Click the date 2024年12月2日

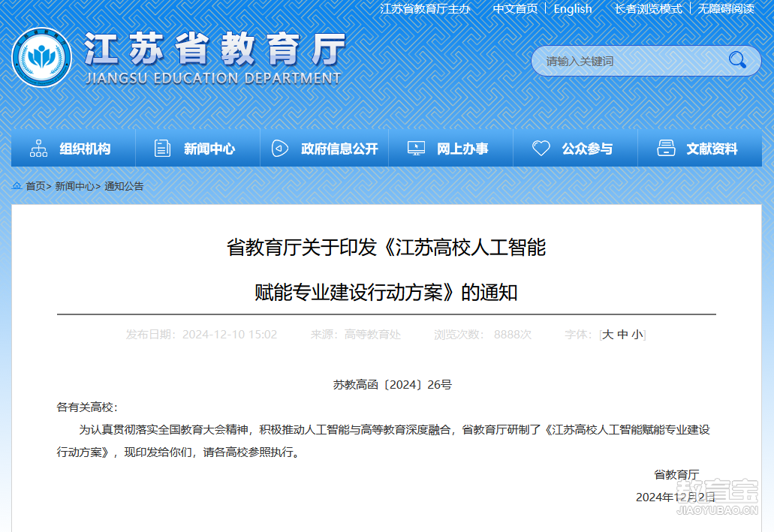point(675,497)
